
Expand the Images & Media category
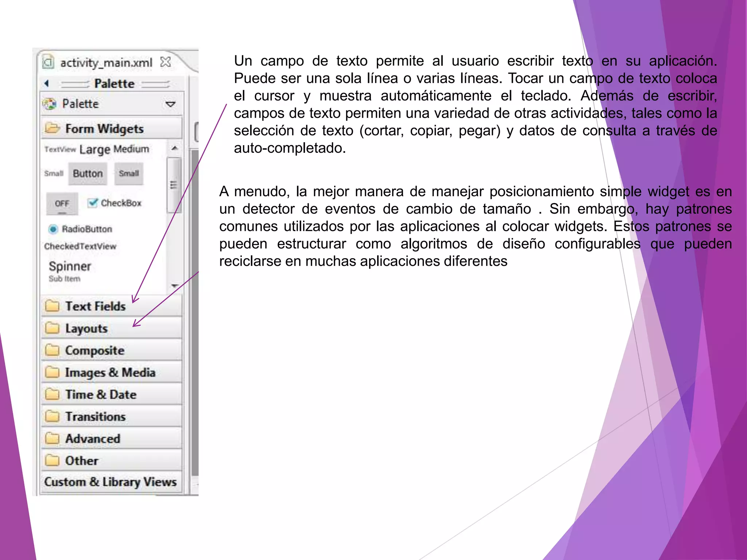point(111,372)
